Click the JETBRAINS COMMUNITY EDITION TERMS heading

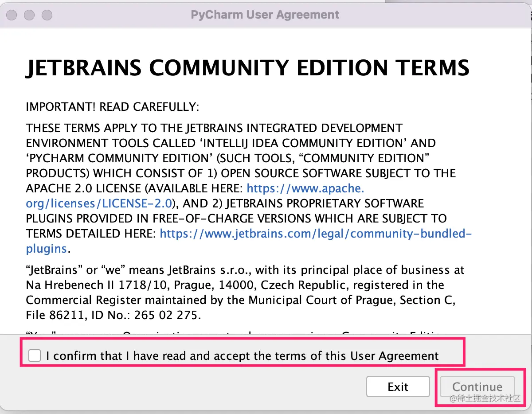pyautogui.click(x=247, y=68)
